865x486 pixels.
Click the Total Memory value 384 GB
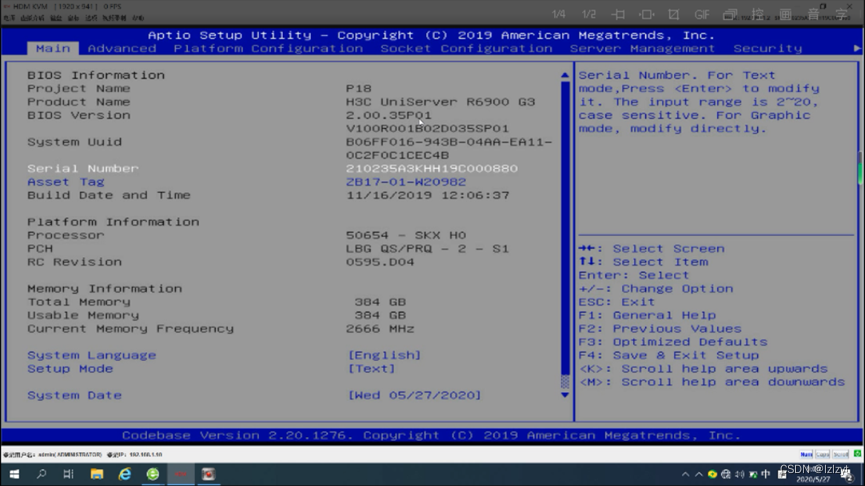click(380, 302)
